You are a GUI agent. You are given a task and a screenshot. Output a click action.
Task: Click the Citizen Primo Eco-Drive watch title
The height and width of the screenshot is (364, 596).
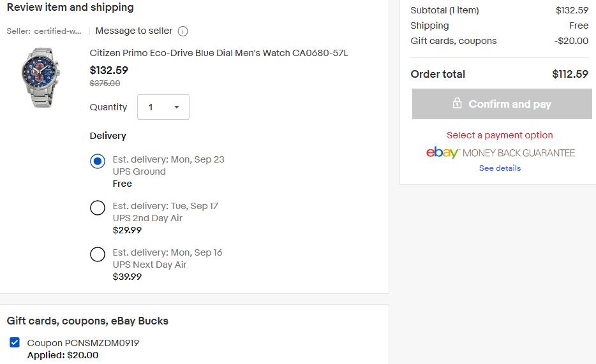coord(219,53)
